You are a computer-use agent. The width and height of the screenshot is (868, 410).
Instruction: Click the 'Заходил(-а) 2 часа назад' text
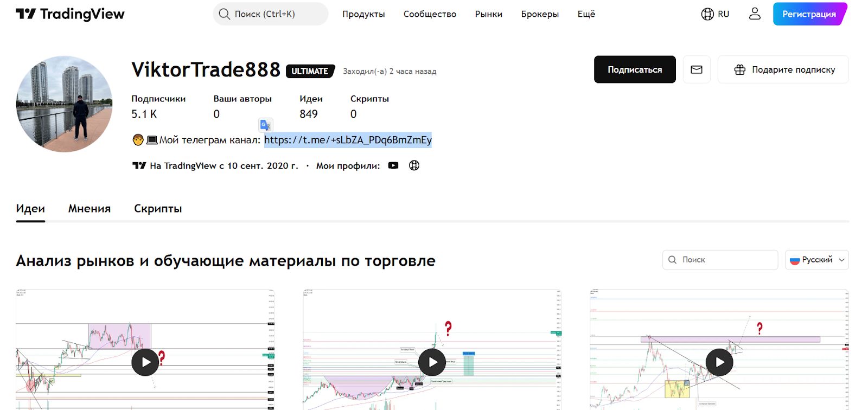pos(390,71)
